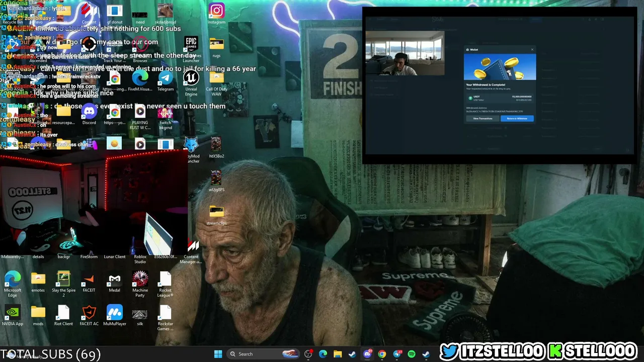This screenshot has height=362, width=644.
Task: Open the Discord desktop shortcut
Action: (x=89, y=115)
